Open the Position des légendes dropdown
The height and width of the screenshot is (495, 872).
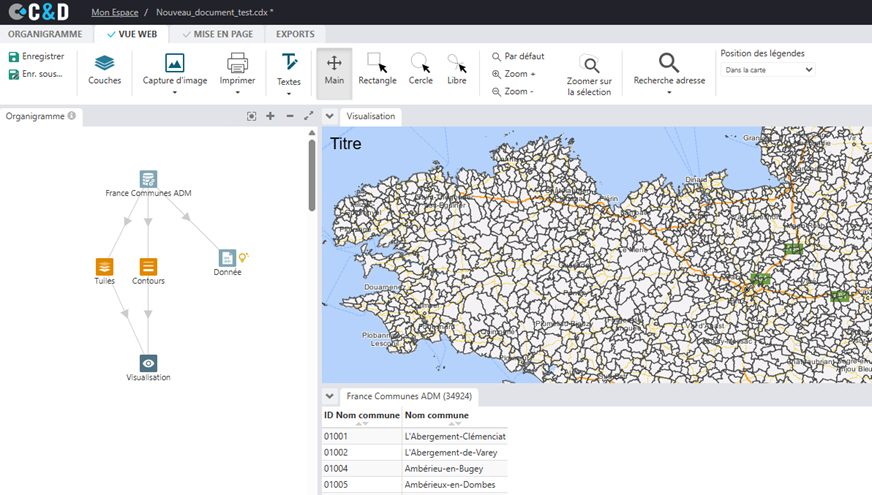[767, 70]
